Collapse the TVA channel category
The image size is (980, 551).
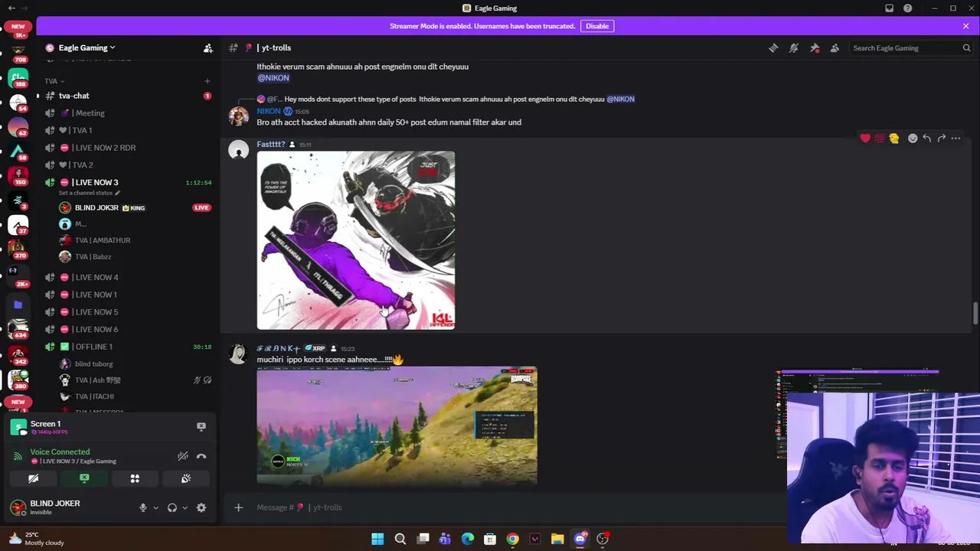click(54, 81)
